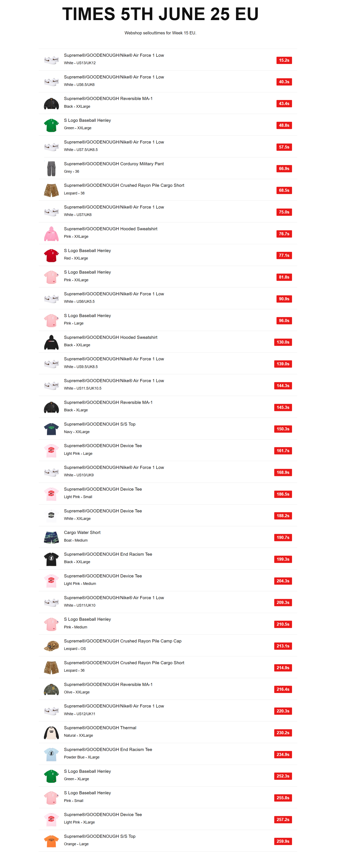This screenshot has width=340, height=868.
Task: Open the leopard Camp Cap product image
Action: 51,646
